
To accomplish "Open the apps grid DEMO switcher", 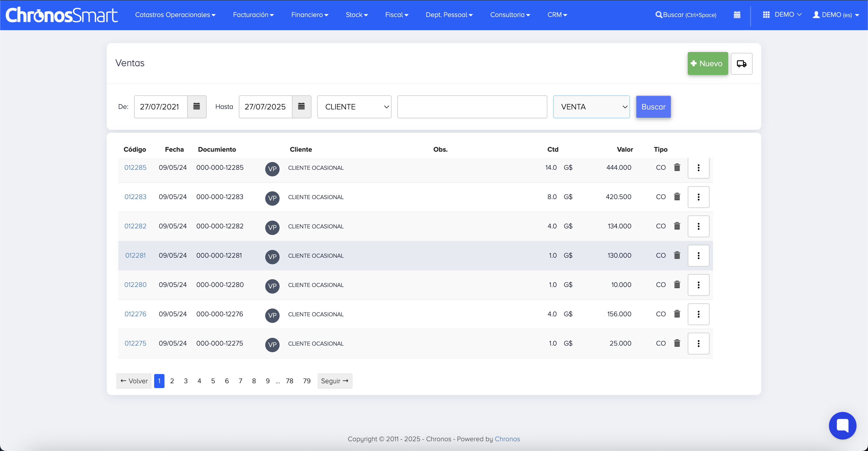I will pos(782,14).
